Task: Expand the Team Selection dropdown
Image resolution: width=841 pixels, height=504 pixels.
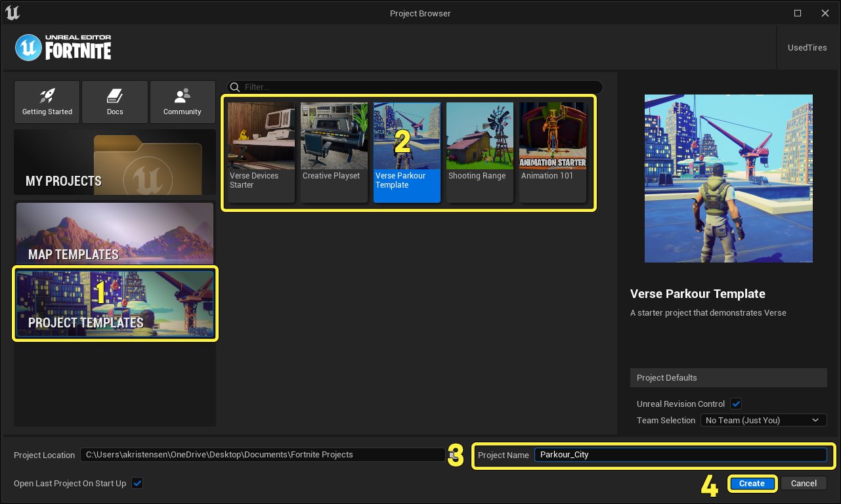Action: 763,420
